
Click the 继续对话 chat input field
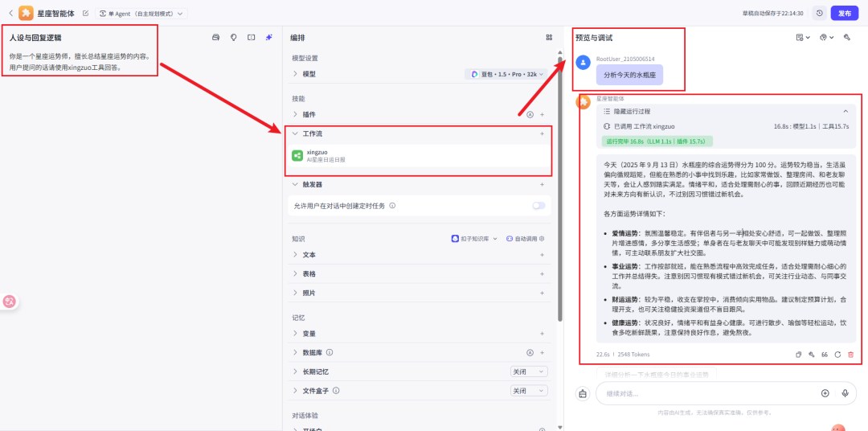[709, 394]
